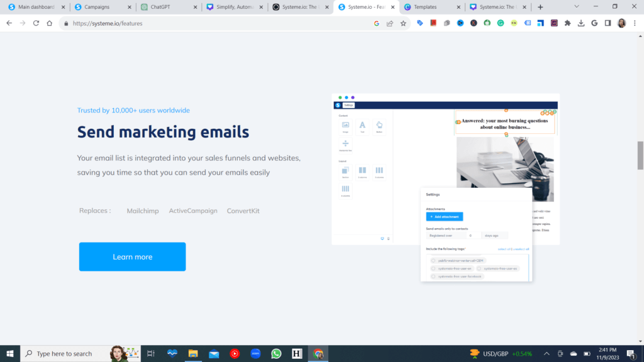The height and width of the screenshot is (362, 644).
Task: Click the systeme.io URL address bar
Action: [x=220, y=23]
